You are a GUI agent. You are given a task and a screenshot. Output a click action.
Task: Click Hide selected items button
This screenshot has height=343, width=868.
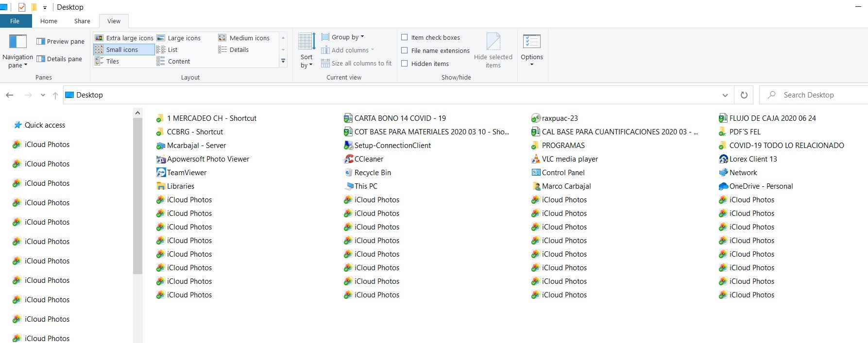493,51
